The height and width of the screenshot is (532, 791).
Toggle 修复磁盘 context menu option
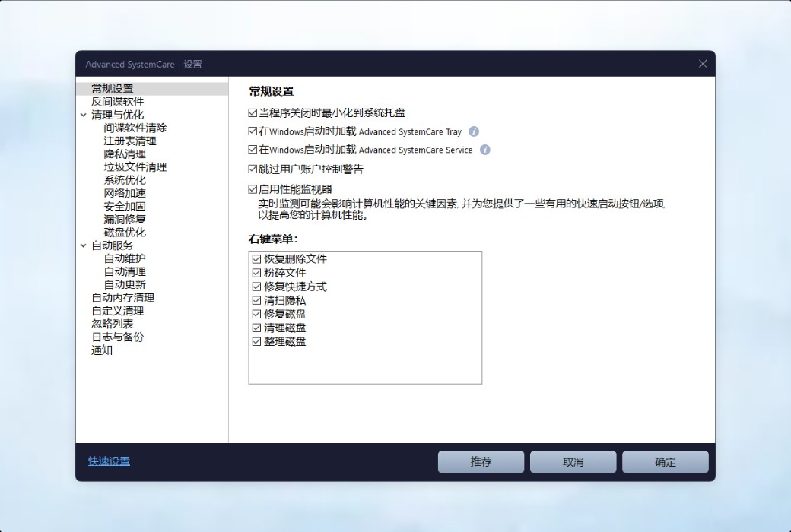coord(257,314)
